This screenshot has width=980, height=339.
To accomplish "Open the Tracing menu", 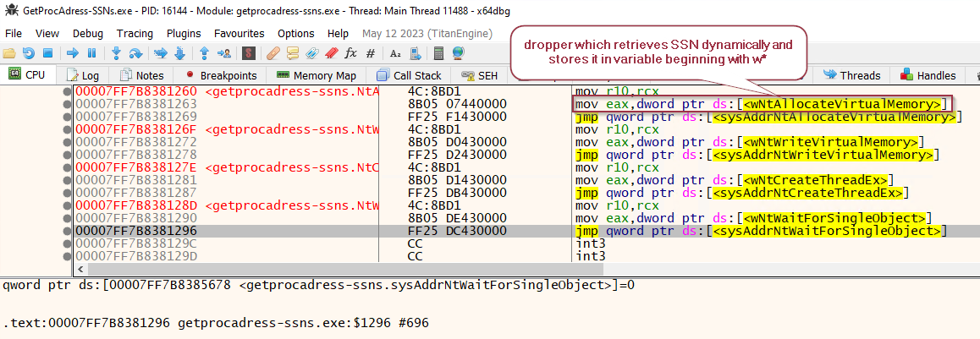I will pyautogui.click(x=135, y=33).
